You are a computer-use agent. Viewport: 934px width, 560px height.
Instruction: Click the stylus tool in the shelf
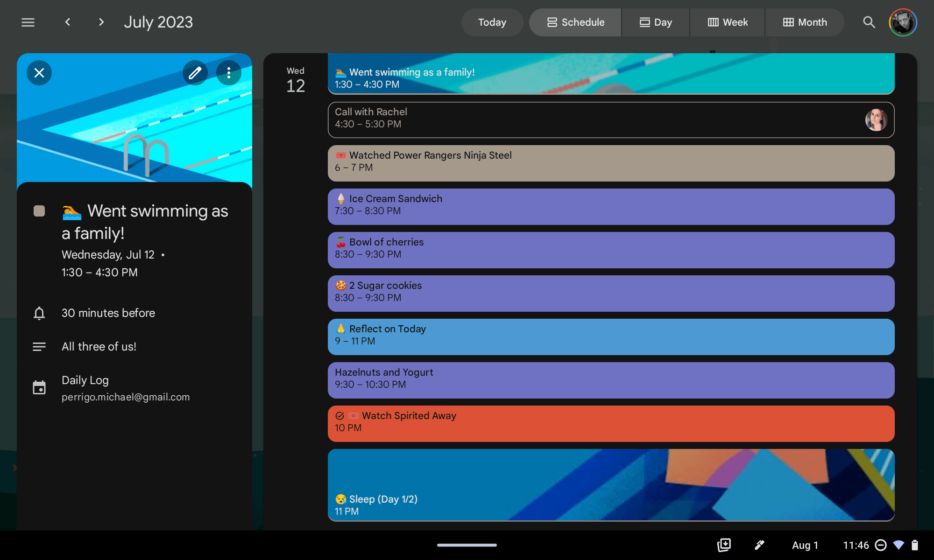click(x=759, y=545)
